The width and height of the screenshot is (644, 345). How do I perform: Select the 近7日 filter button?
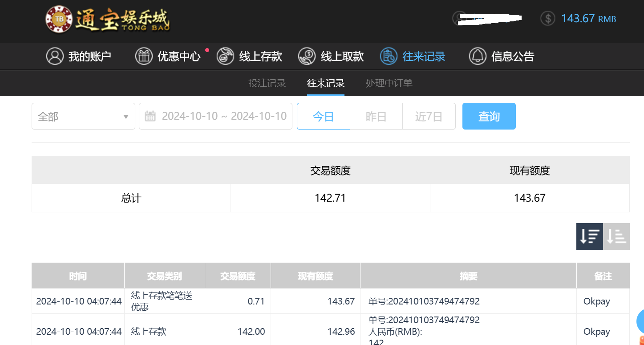point(429,116)
